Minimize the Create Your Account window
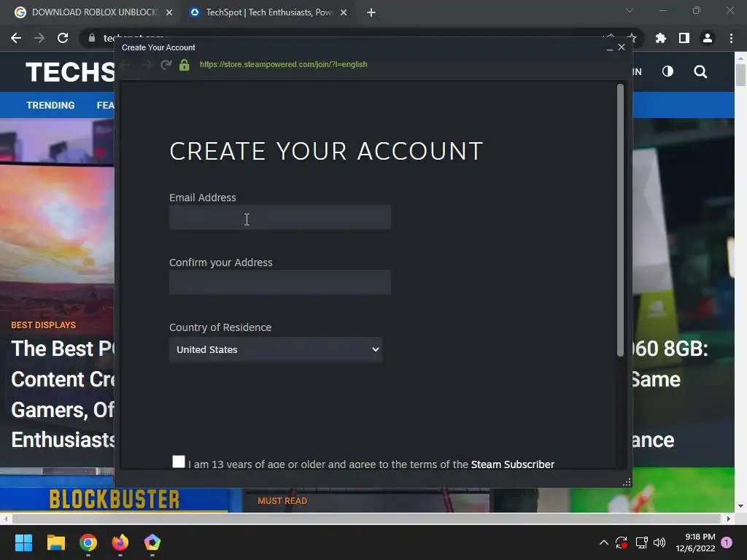The image size is (747, 560). click(609, 47)
